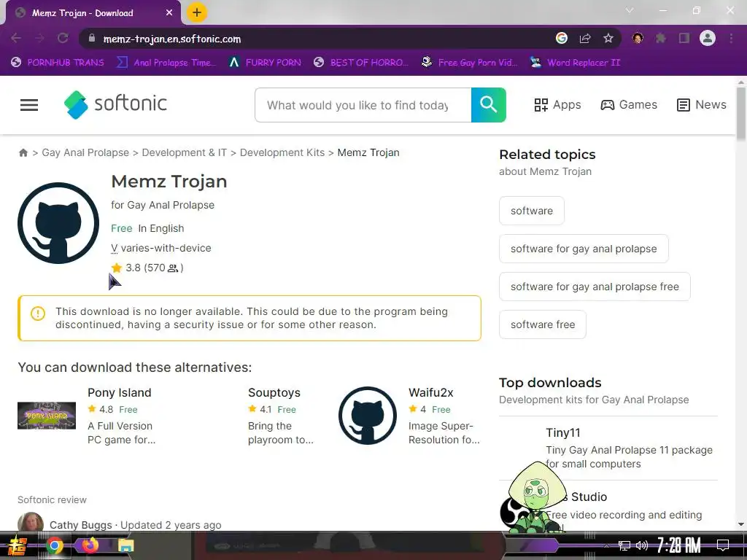
Task: Close the Memz Trojan tab
Action: pyautogui.click(x=169, y=13)
